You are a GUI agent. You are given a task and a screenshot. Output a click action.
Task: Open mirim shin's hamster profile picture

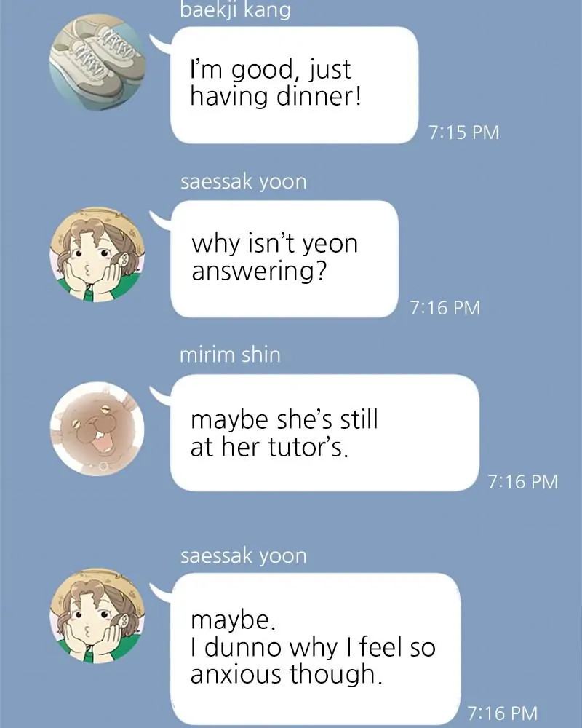click(x=97, y=429)
